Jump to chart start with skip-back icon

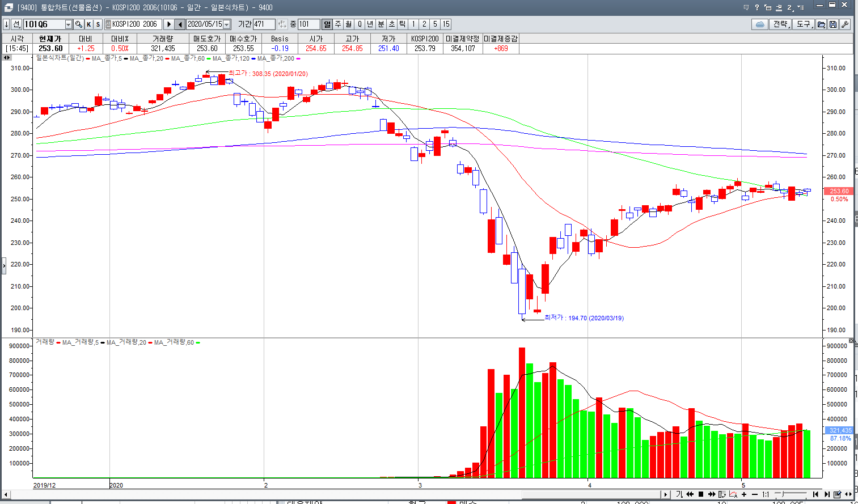point(815,494)
